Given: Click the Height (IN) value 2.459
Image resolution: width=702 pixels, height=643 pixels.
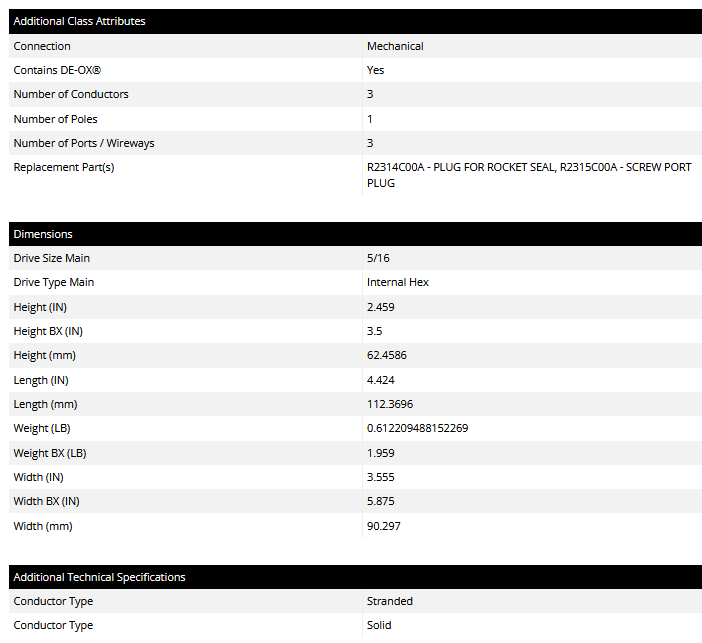Looking at the screenshot, I should tap(381, 307).
